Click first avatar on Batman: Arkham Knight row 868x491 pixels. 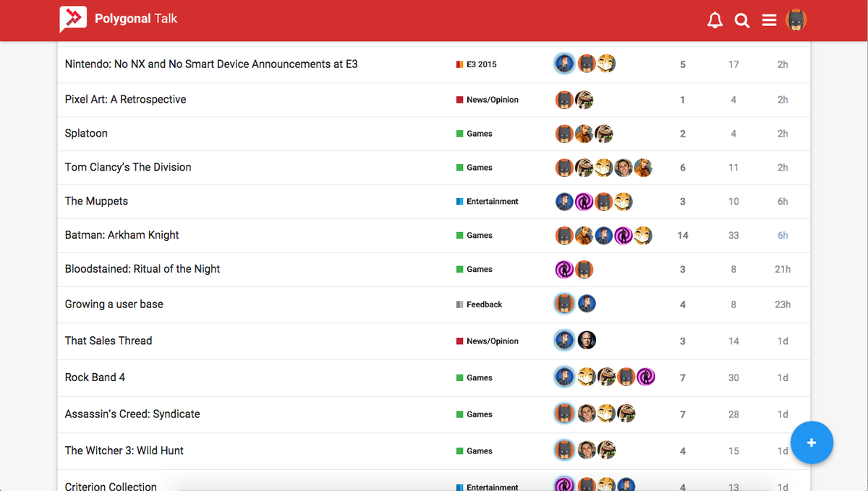(564, 236)
